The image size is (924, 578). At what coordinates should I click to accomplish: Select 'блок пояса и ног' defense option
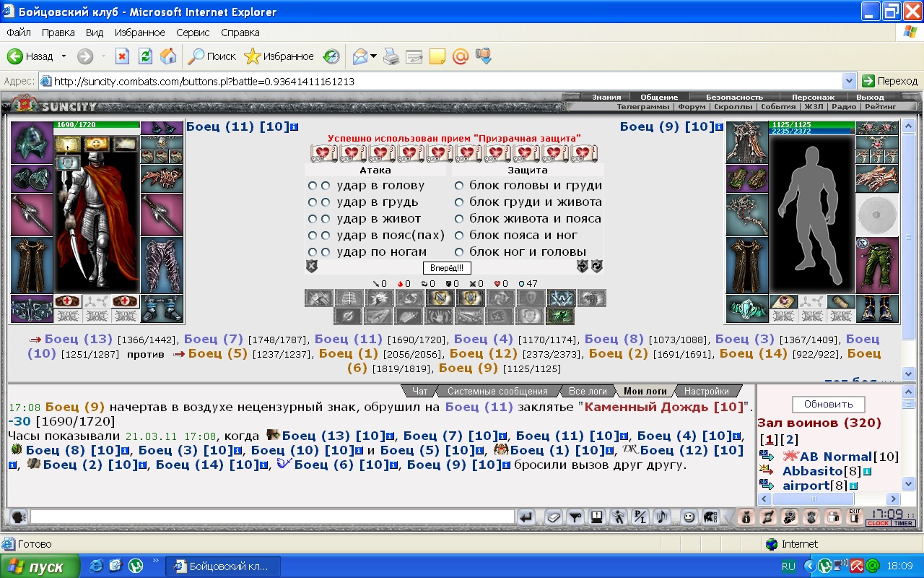pyautogui.click(x=459, y=236)
